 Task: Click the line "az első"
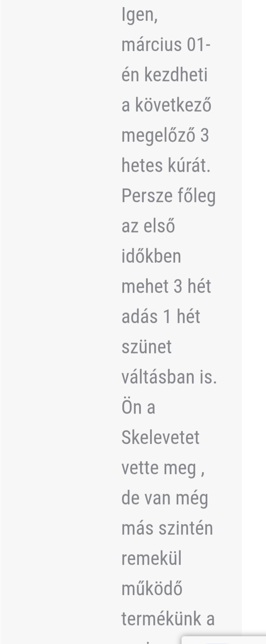(x=148, y=226)
